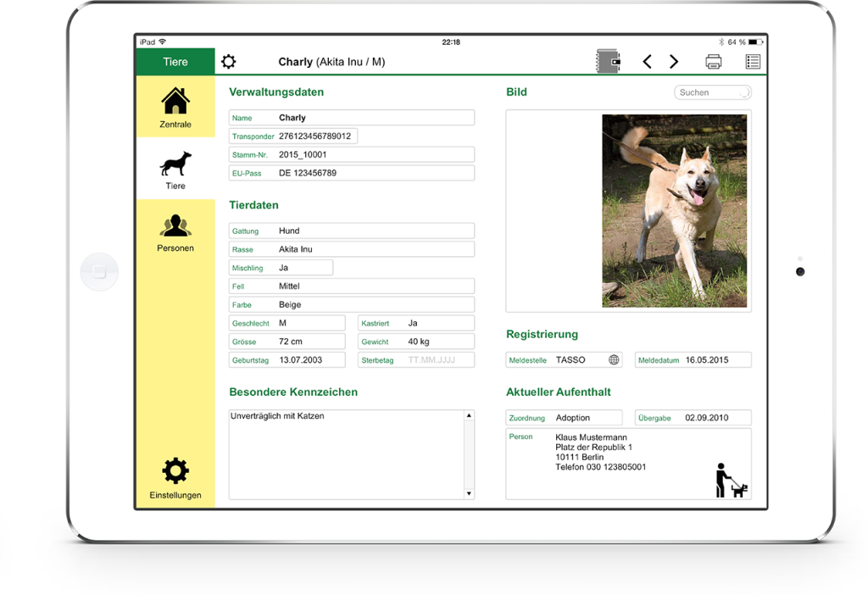868x595 pixels.
Task: Edit Übergabe date 02.09.2010
Action: click(x=693, y=418)
